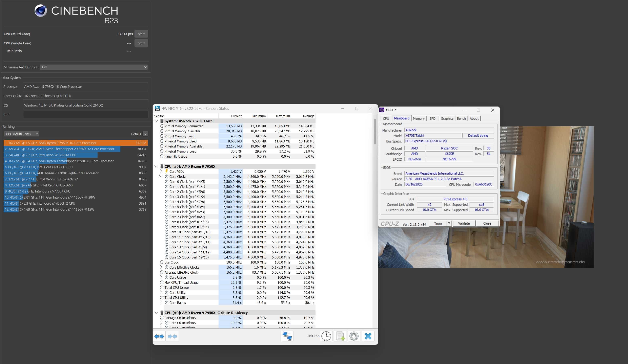
Task: Click the clock icon beside Core 0 Clock
Action: pos(167,182)
